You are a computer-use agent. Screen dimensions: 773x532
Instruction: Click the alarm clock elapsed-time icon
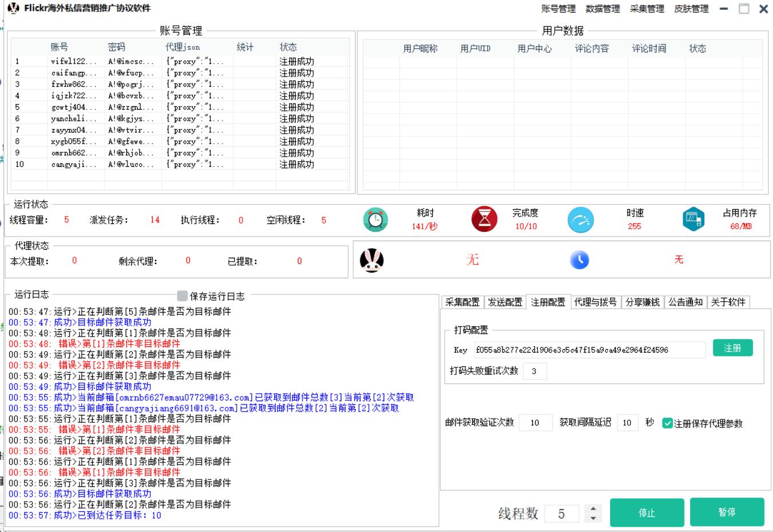(376, 219)
